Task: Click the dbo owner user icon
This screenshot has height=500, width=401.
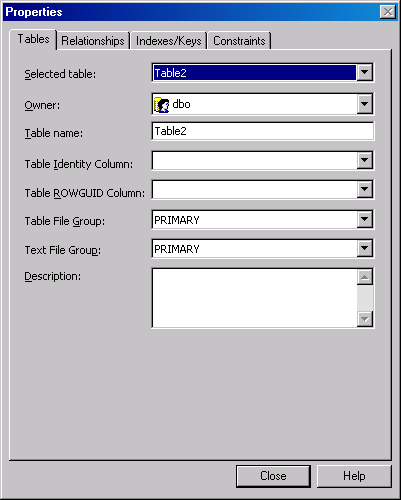Action: point(162,105)
